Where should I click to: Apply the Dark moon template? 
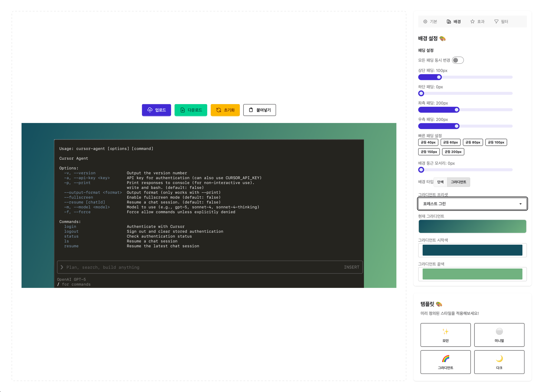click(499, 362)
